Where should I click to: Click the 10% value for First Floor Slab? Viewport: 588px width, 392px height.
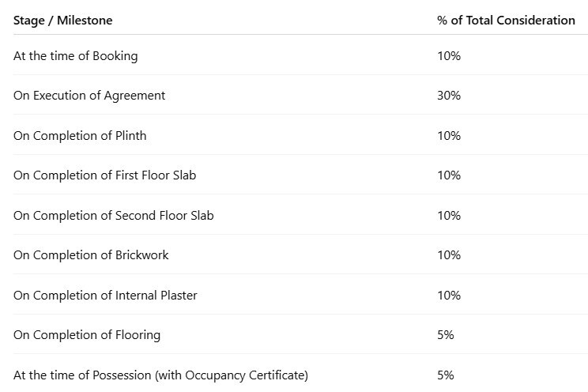point(449,175)
